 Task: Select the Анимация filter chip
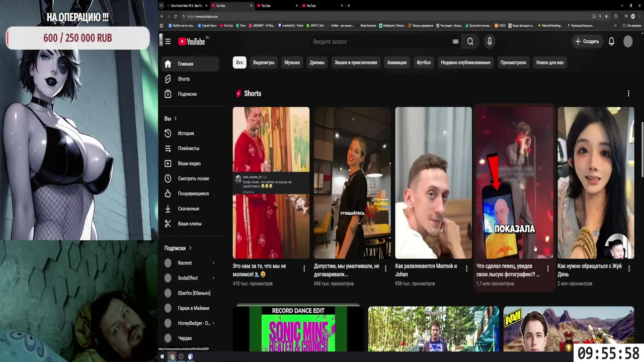397,62
